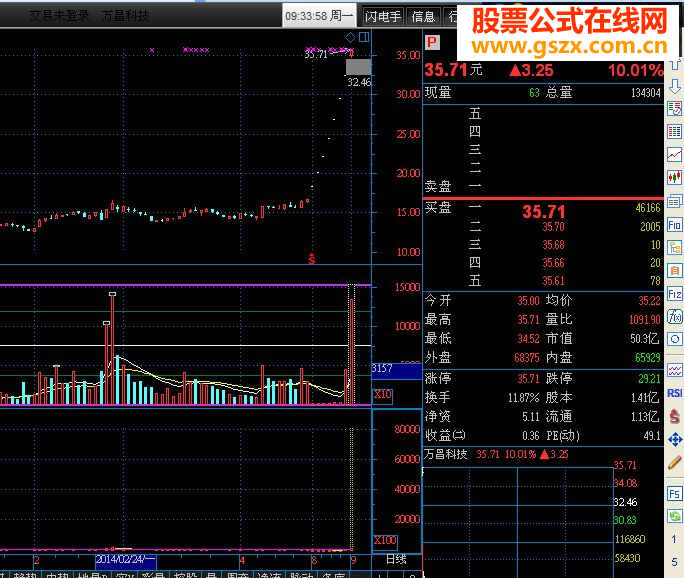Viewport: 684px width, 578px height.
Task: Select the 5-minute period button
Action: tap(674, 562)
